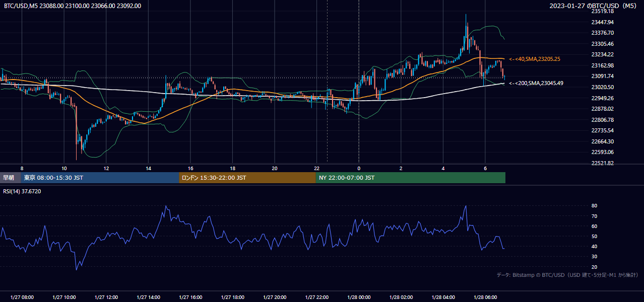Image resolution: width=644 pixels, height=302 pixels.
Task: Click hour tick 0 under price chart
Action: pos(359,168)
